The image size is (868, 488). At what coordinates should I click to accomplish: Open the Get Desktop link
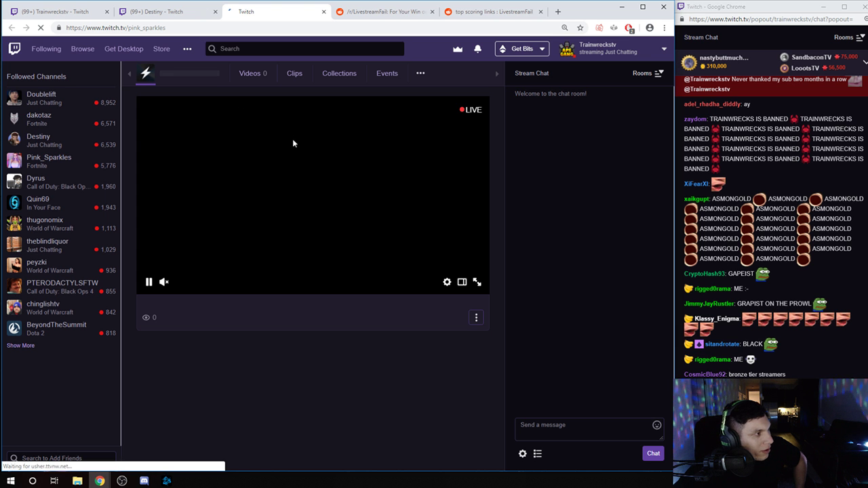tap(123, 49)
